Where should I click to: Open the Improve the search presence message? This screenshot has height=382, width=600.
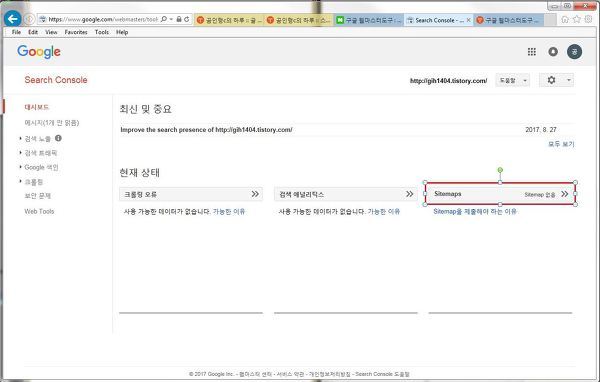pyautogui.click(x=206, y=130)
